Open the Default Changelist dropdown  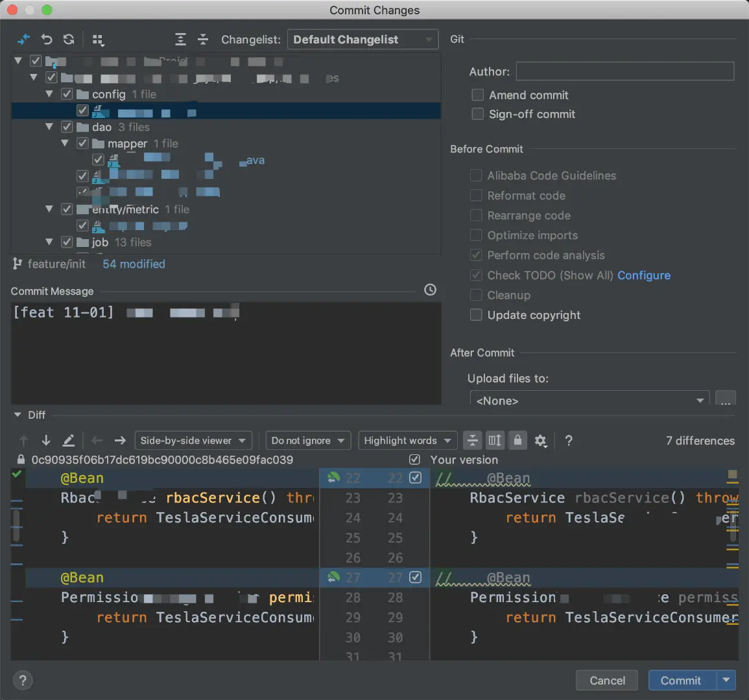tap(363, 40)
